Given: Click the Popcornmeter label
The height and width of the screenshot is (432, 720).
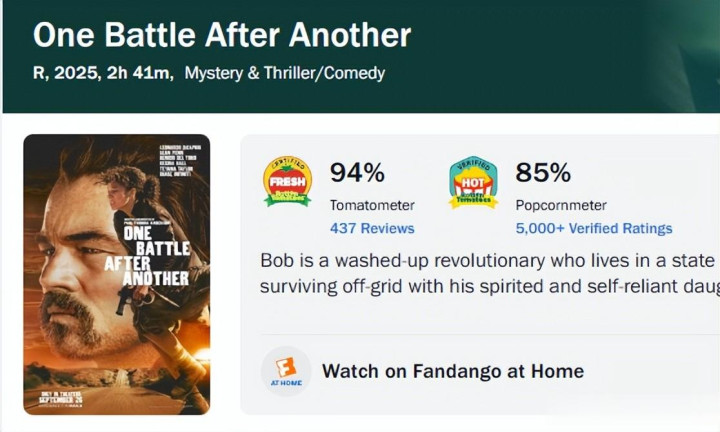Looking at the screenshot, I should coord(563,205).
